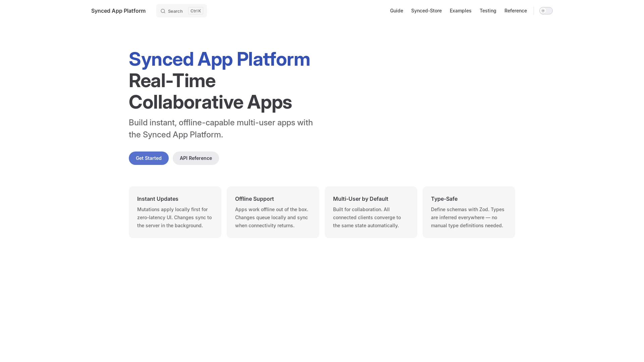Open the Guide nav menu
This screenshot has height=362, width=644.
click(396, 11)
